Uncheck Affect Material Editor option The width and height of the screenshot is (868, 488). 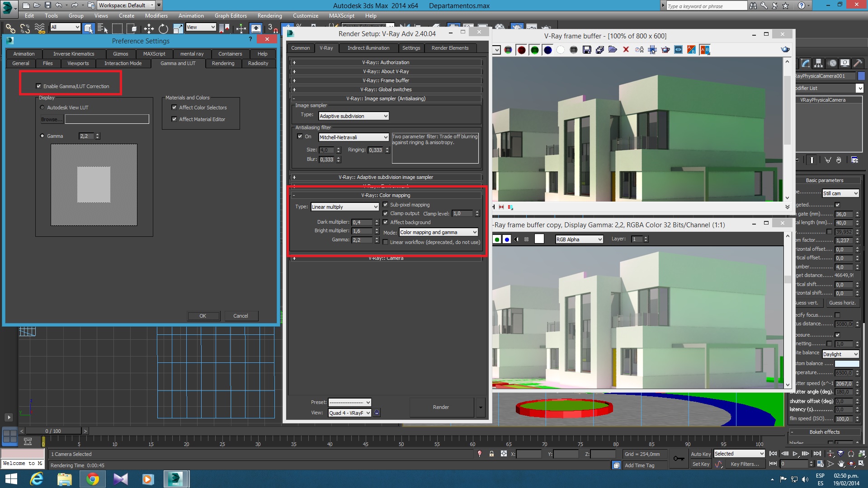[174, 119]
